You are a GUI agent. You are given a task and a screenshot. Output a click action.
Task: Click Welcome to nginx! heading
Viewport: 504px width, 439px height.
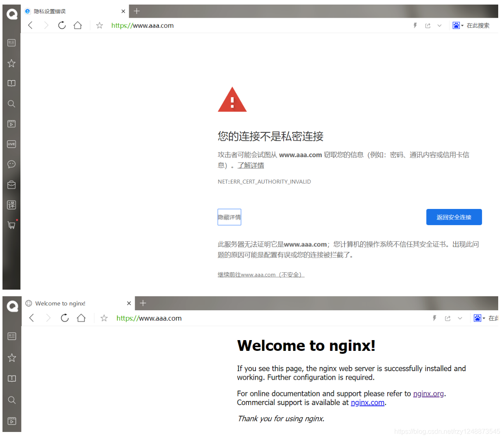306,345
